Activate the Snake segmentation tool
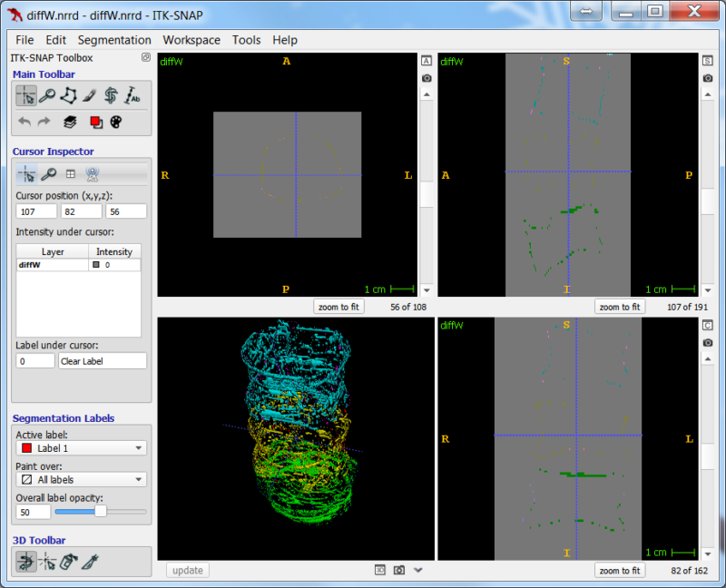Viewport: 726px width, 588px height. (x=111, y=95)
